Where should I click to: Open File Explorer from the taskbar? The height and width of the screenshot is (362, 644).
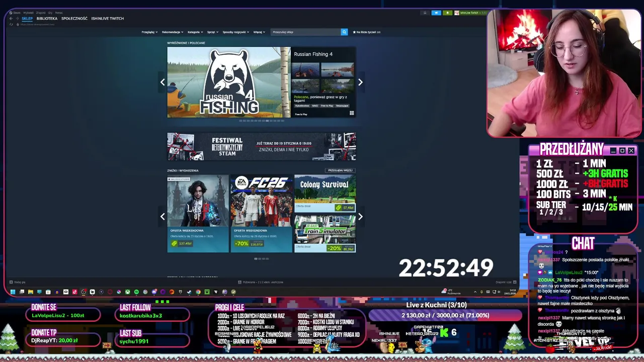pos(31,292)
